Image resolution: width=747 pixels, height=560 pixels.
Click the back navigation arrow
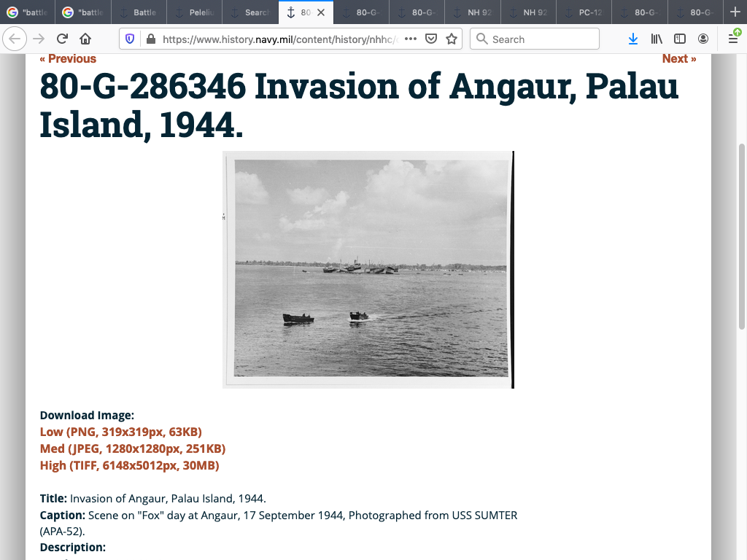click(x=15, y=39)
